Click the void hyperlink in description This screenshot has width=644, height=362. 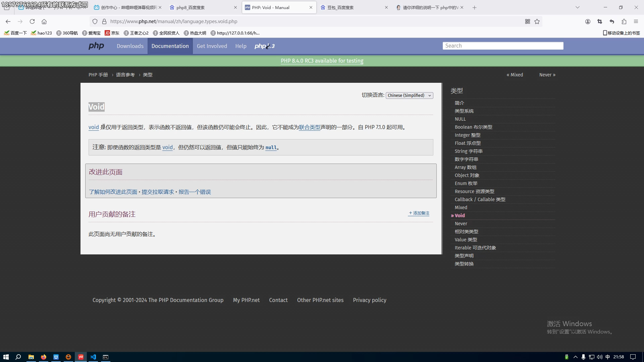coord(93,127)
